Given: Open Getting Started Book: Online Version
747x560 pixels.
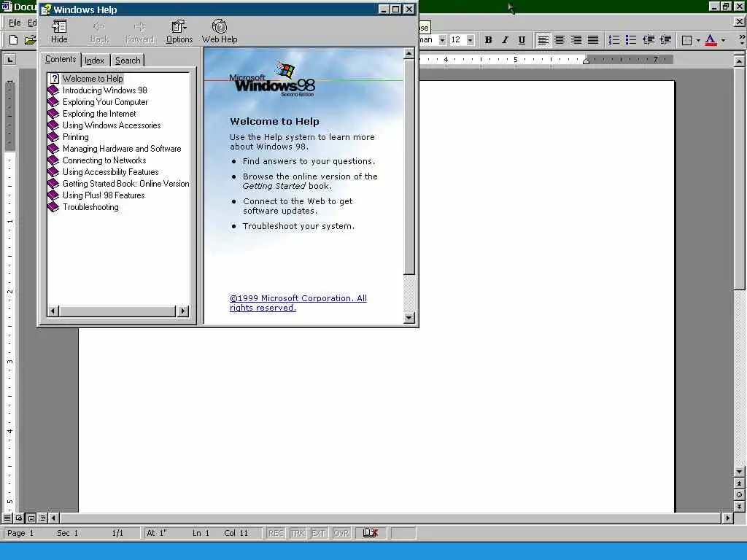Looking at the screenshot, I should [125, 184].
